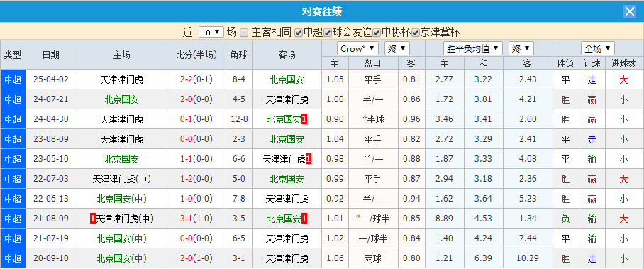Click the 输 handicap result in 23-05-10 row
The image size is (644, 269).
click(592, 159)
